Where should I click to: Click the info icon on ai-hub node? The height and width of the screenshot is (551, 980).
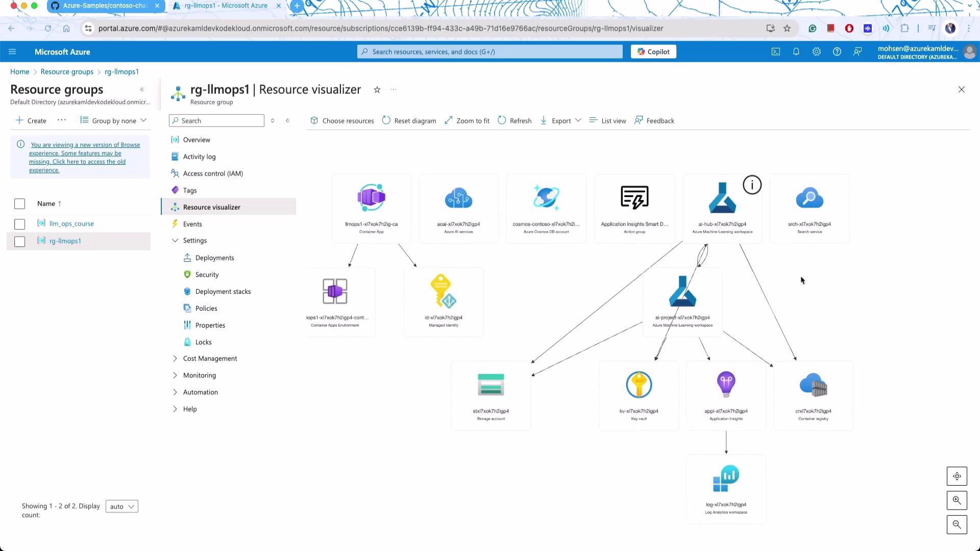tap(752, 185)
